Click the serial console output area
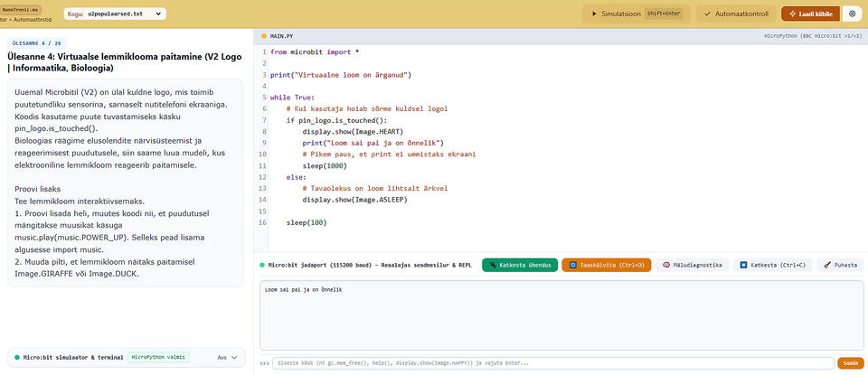The height and width of the screenshot is (375, 868). coord(561,315)
